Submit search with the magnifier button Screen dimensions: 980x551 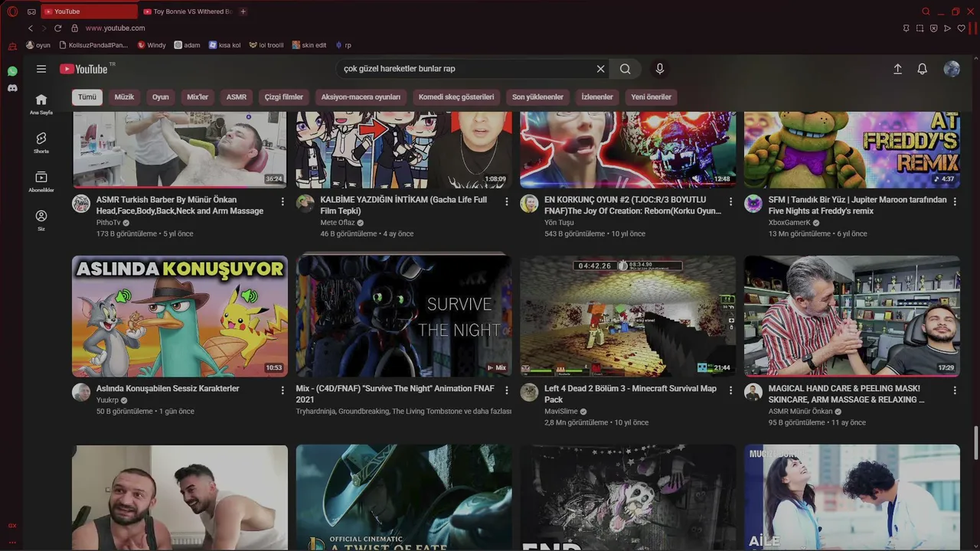tap(626, 69)
